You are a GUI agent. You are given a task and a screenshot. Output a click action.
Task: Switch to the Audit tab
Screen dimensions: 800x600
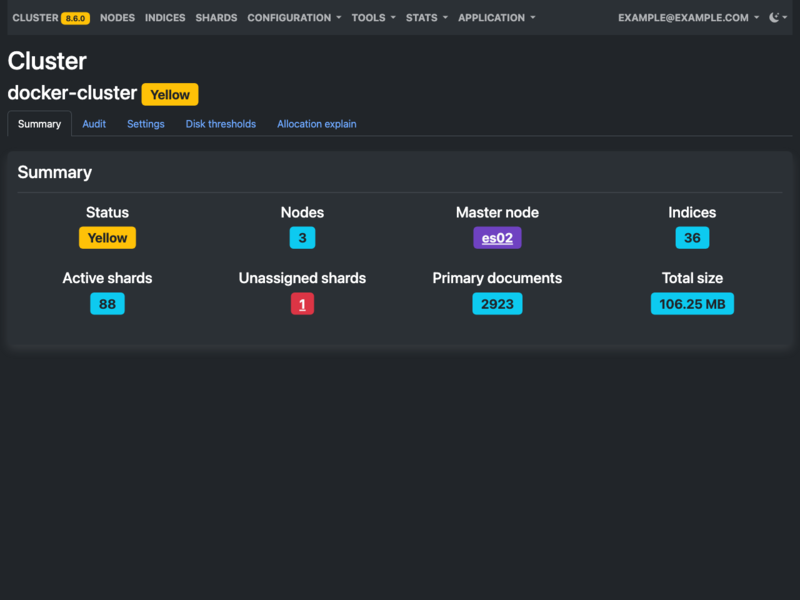coord(93,123)
